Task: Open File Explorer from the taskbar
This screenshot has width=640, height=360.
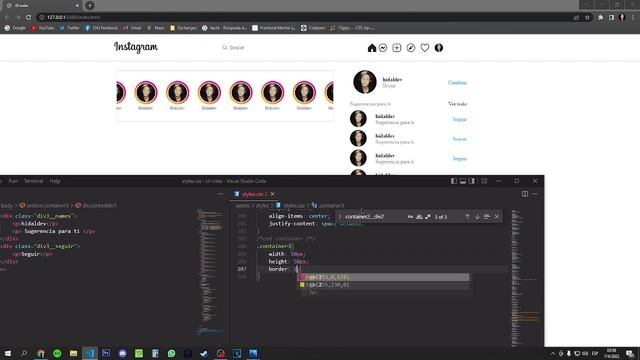Action: tap(73, 353)
